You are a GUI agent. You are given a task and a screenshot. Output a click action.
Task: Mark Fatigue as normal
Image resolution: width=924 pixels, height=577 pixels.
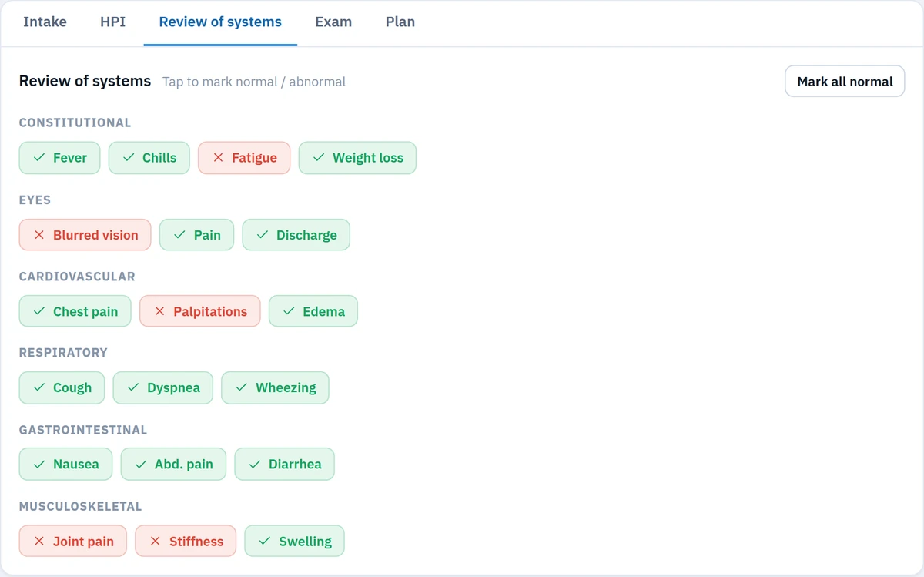click(x=244, y=158)
